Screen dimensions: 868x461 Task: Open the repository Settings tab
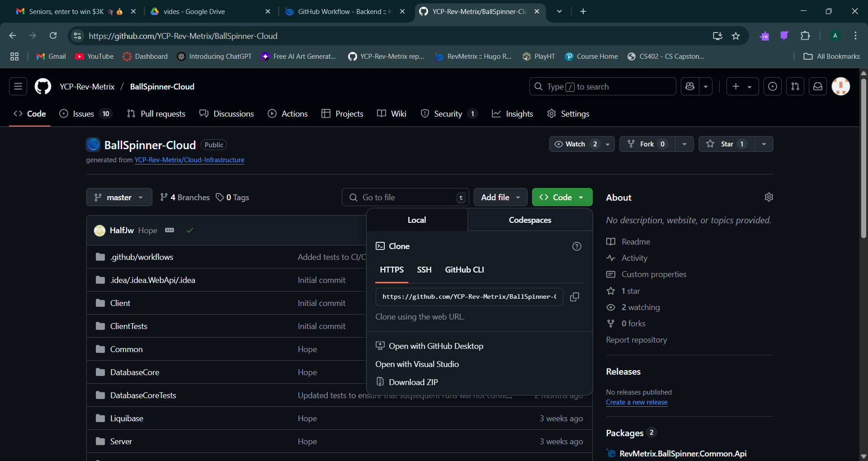[568, 114]
